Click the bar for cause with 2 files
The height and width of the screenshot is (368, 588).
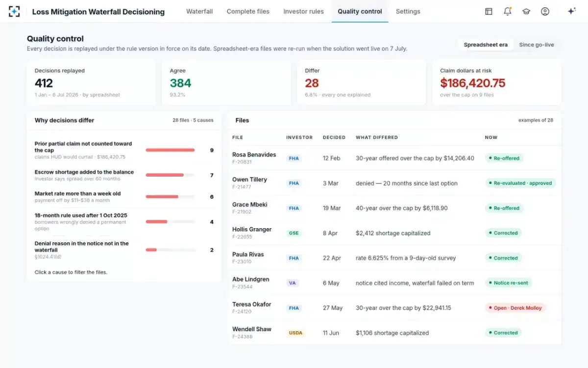click(170, 250)
